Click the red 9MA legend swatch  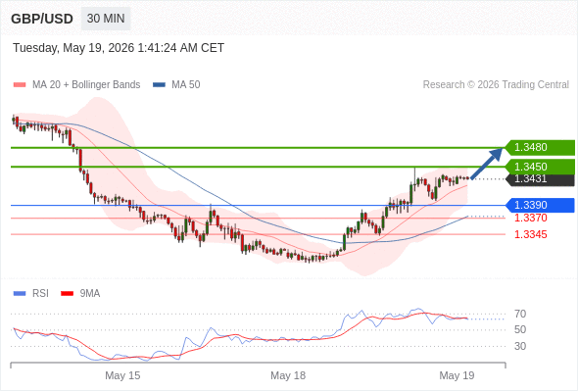click(67, 294)
